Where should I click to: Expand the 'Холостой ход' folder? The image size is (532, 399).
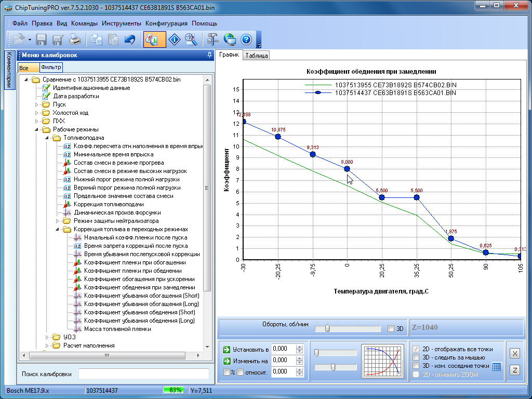pos(37,113)
